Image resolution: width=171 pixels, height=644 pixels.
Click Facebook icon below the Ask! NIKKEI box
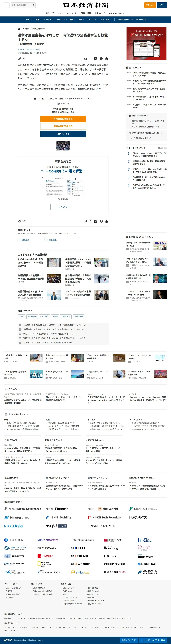(101, 221)
